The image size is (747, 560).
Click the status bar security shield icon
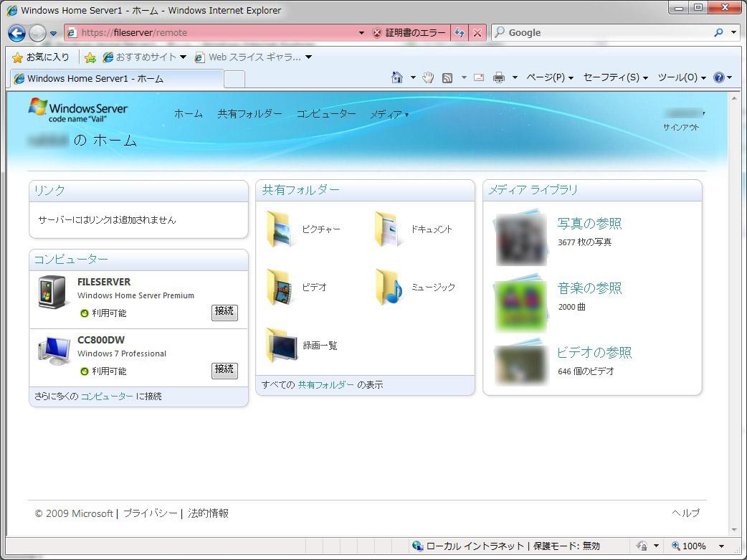pos(642,546)
